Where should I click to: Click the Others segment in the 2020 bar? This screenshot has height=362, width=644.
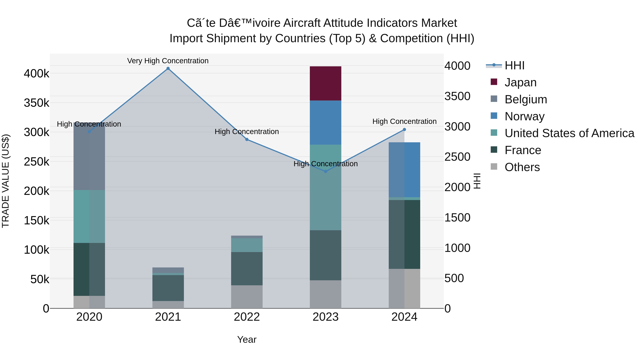click(89, 302)
